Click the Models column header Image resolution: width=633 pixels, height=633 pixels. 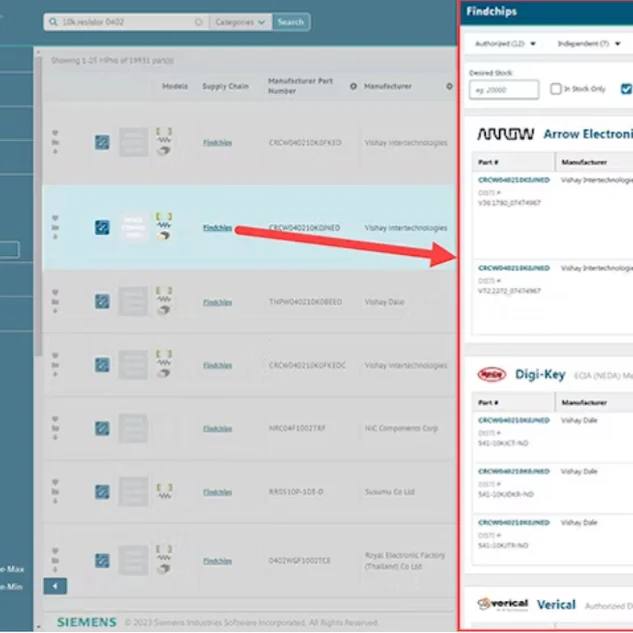(x=175, y=86)
